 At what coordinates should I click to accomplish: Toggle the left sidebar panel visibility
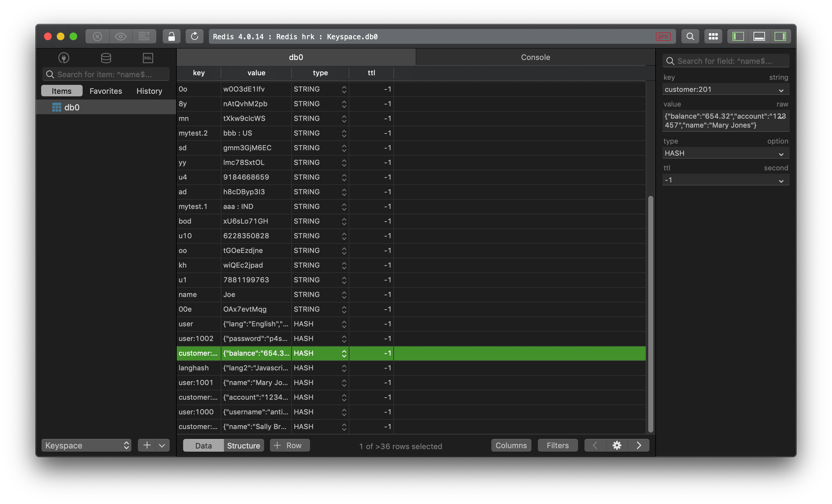pos(738,36)
